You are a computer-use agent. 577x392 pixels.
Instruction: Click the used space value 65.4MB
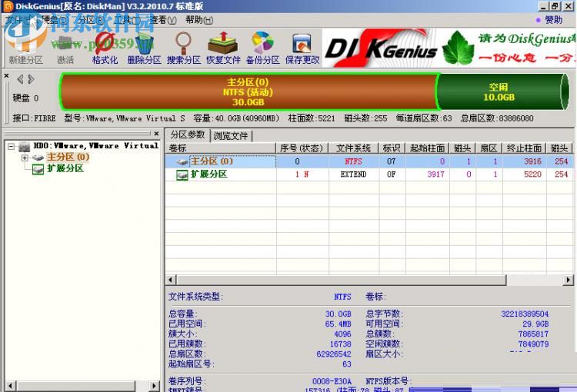338,324
